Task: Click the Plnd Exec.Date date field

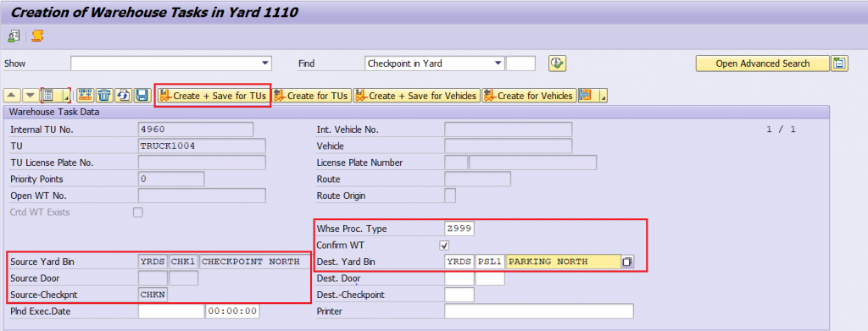Action: 171,312
